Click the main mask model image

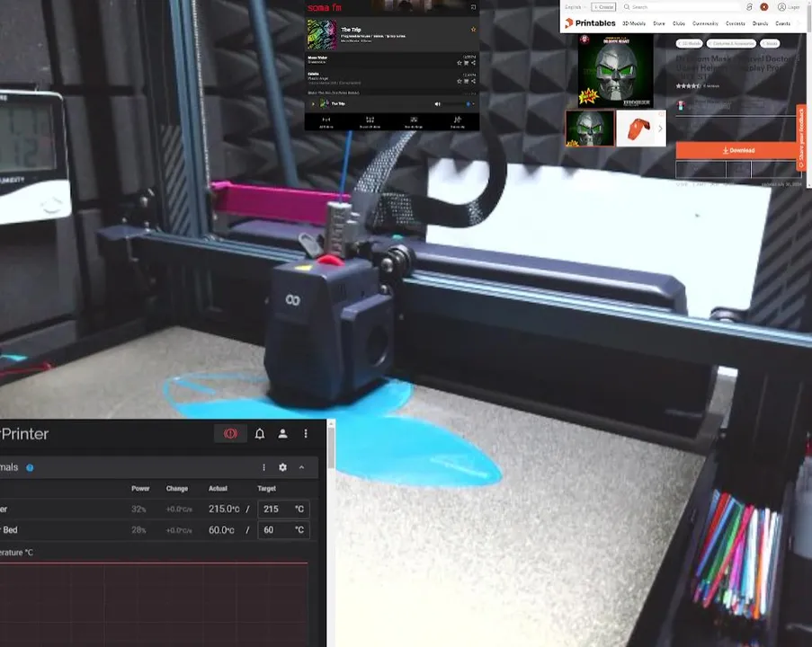pos(616,71)
